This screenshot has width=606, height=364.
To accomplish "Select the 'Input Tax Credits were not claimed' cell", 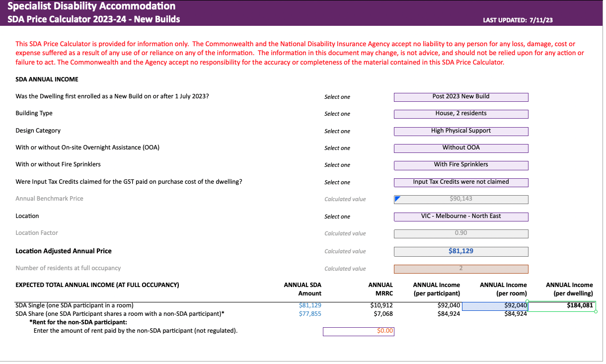I will point(461,182).
